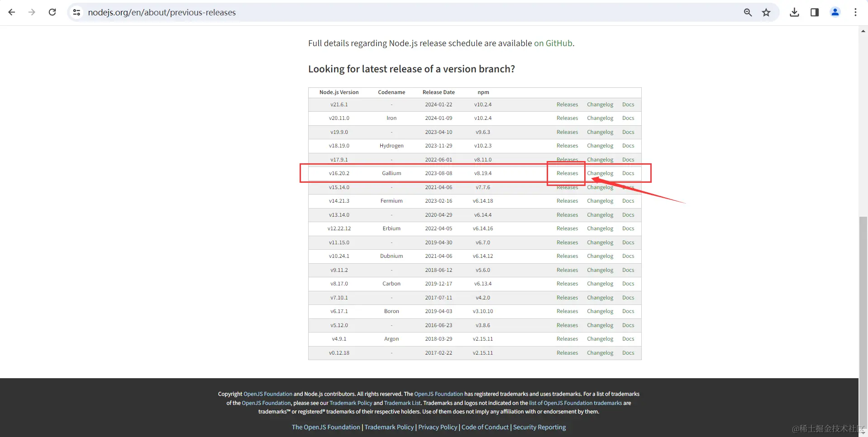Image resolution: width=868 pixels, height=437 pixels.
Task: Open the browser downloads icon
Action: click(794, 12)
